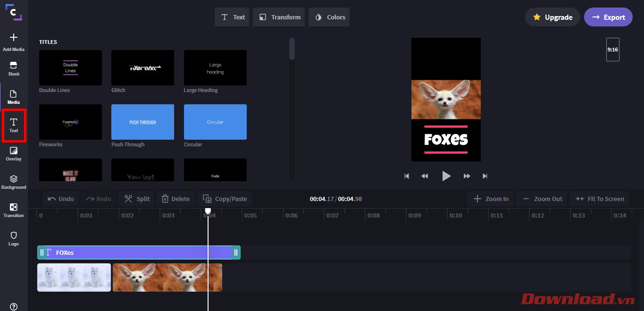Open the Transform tab above the preview
Image resolution: width=644 pixels, height=311 pixels.
pyautogui.click(x=280, y=17)
